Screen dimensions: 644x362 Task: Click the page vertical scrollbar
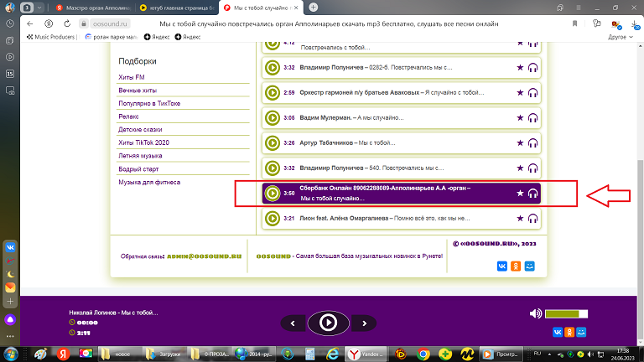pyautogui.click(x=641, y=251)
